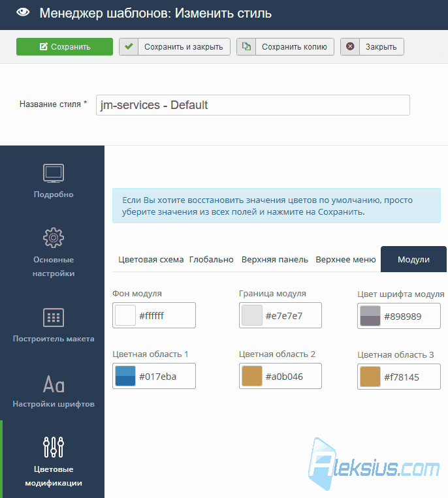Viewport: 448px width, 498px height.
Task: Click the Цветная область 3 label
Action: tap(396, 355)
